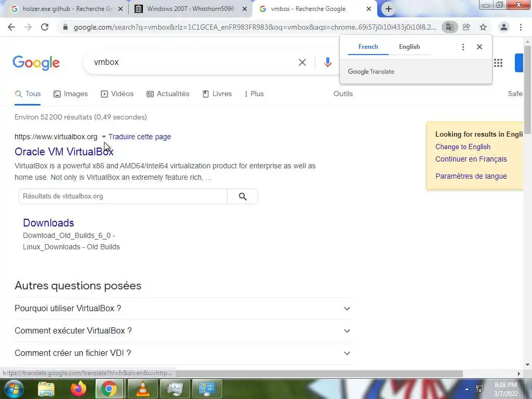
Task: Click the 'SafeSearch' label at right
Action: tap(515, 94)
